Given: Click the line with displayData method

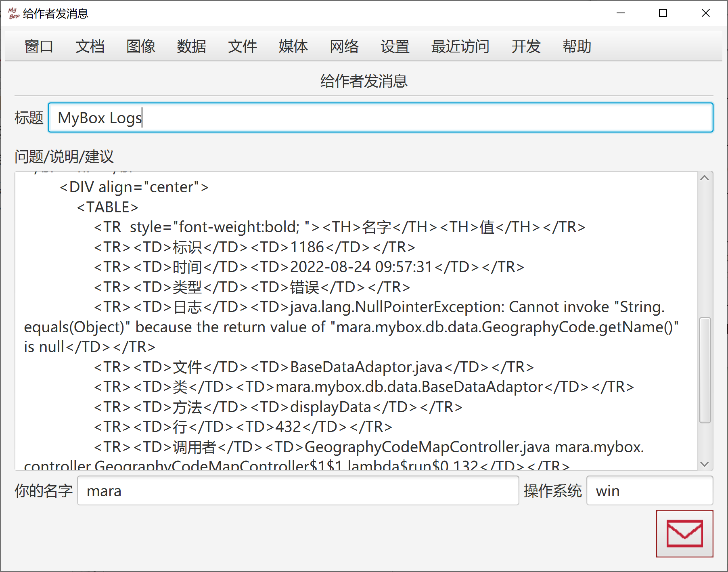Looking at the screenshot, I should [278, 407].
